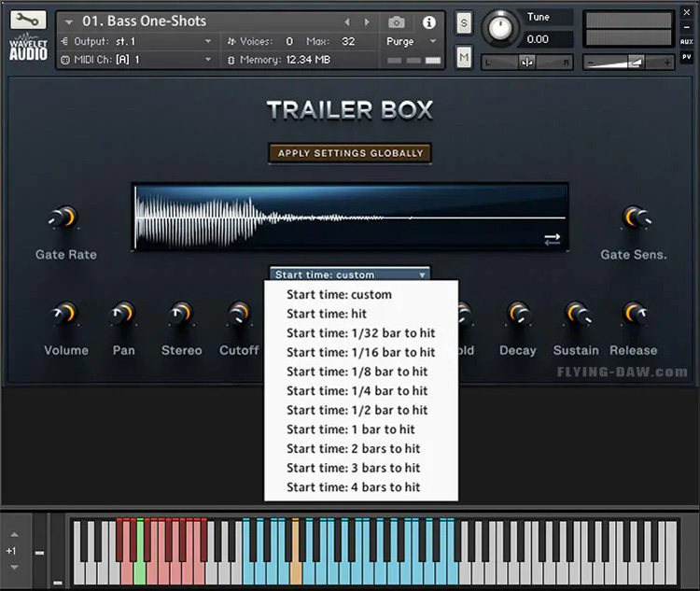
Task: Click the Sustain knob
Action: point(577,314)
